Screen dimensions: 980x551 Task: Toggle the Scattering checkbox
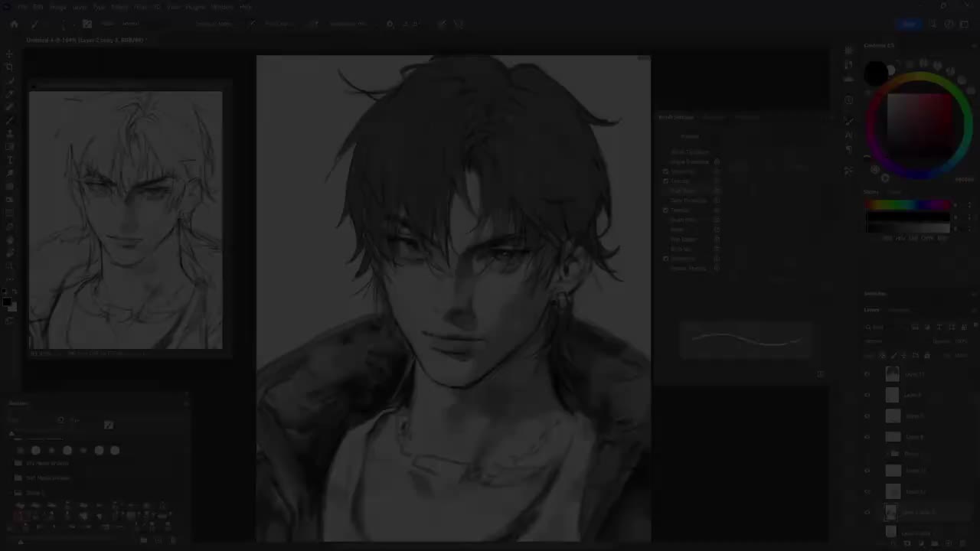(x=666, y=171)
